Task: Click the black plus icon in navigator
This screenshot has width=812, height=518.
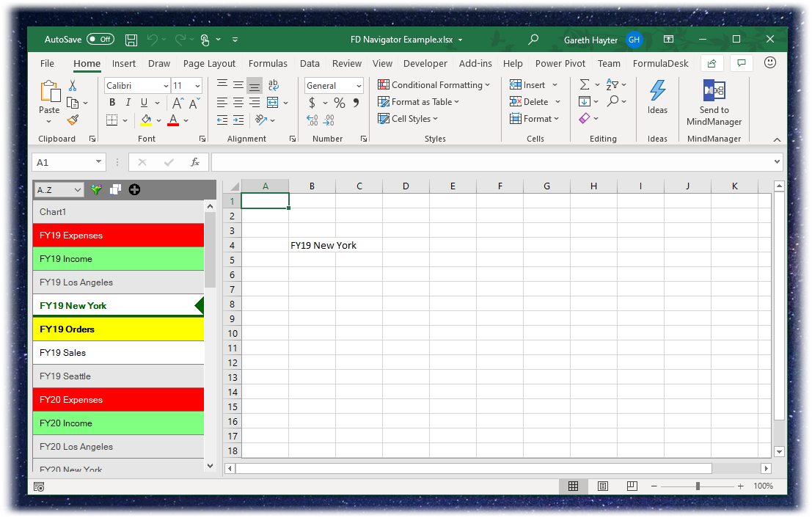Action: (135, 189)
